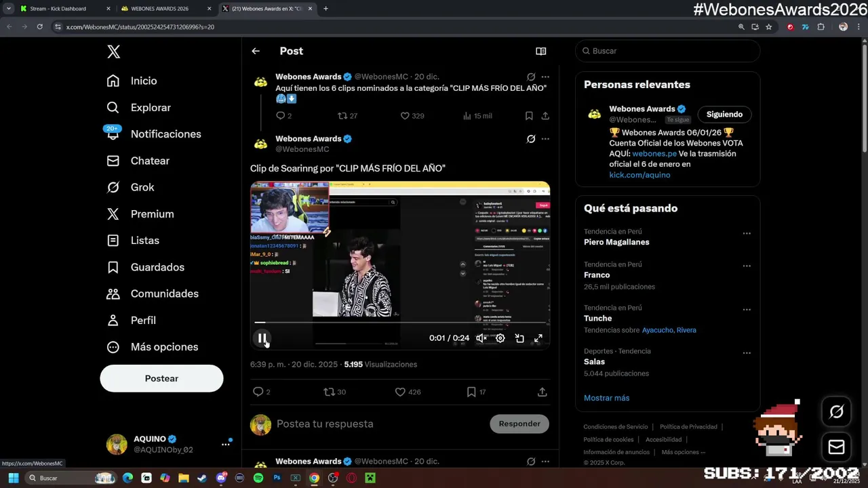Open the webones.pe link
This screenshot has width=868, height=488.
[x=654, y=154]
